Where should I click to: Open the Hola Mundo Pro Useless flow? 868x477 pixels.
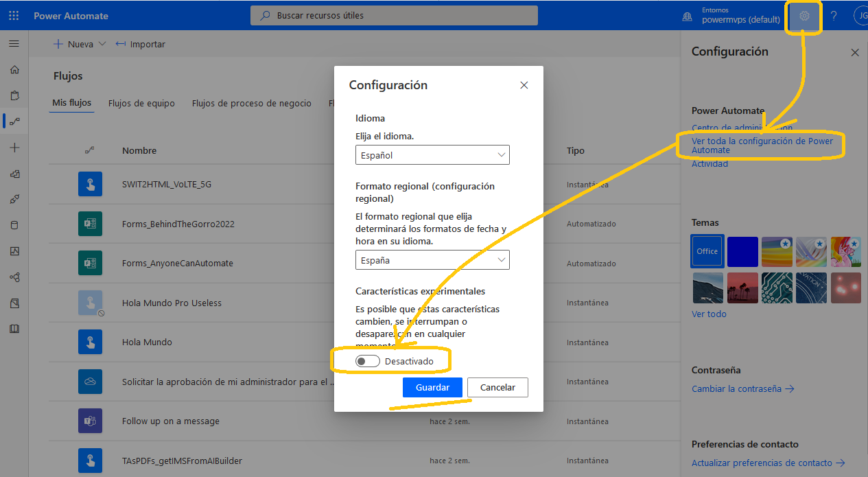(172, 303)
